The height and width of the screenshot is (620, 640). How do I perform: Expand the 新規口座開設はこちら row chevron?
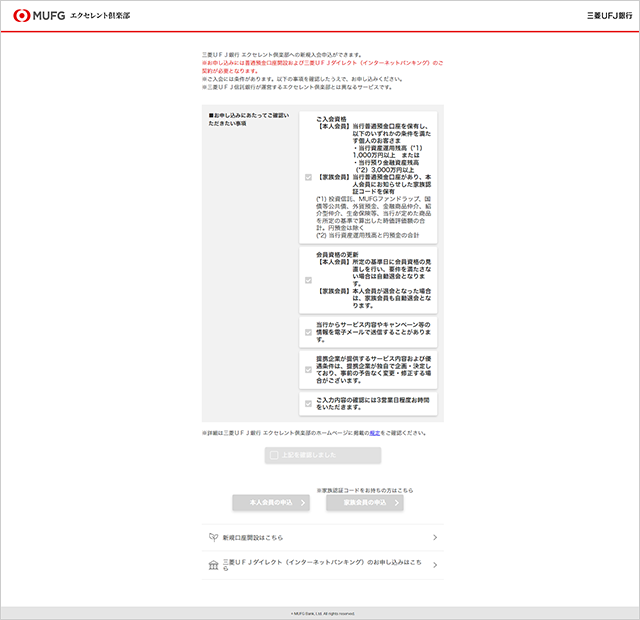pyautogui.click(x=435, y=538)
